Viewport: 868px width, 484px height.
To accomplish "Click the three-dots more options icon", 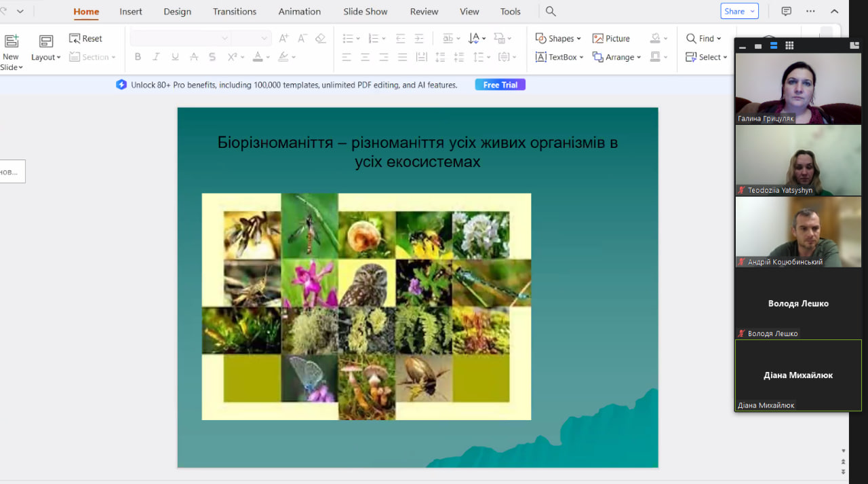I will (x=810, y=12).
